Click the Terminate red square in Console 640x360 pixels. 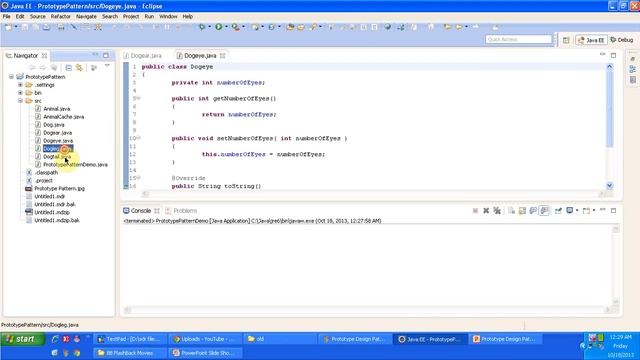[x=475, y=211]
